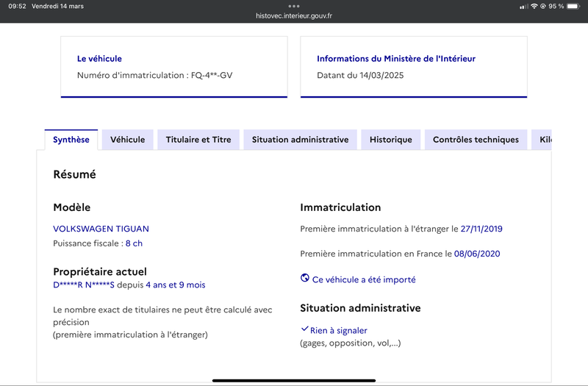This screenshot has height=386, width=588.
Task: Click the globe icon beside imported vehicle notice
Action: (305, 279)
